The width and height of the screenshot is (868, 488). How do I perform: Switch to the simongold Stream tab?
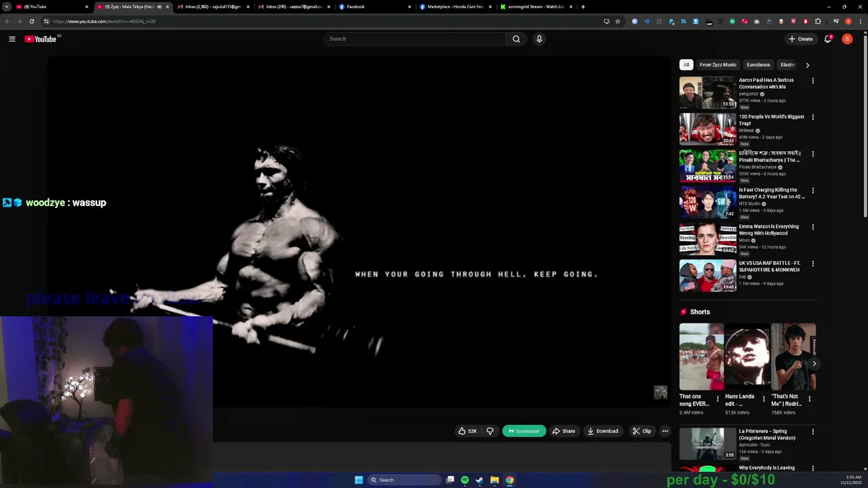click(x=536, y=7)
